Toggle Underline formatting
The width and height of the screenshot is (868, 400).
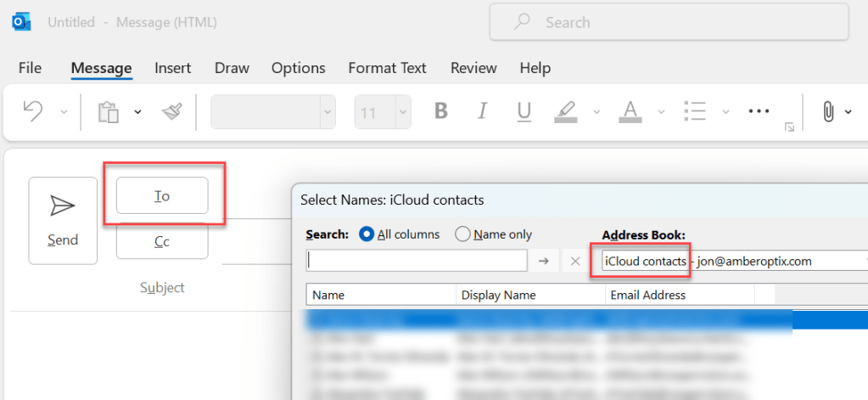pyautogui.click(x=524, y=111)
